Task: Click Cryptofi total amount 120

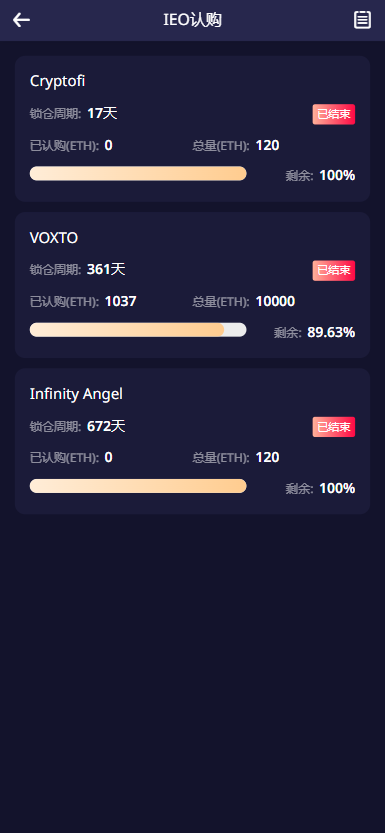Action: point(267,146)
